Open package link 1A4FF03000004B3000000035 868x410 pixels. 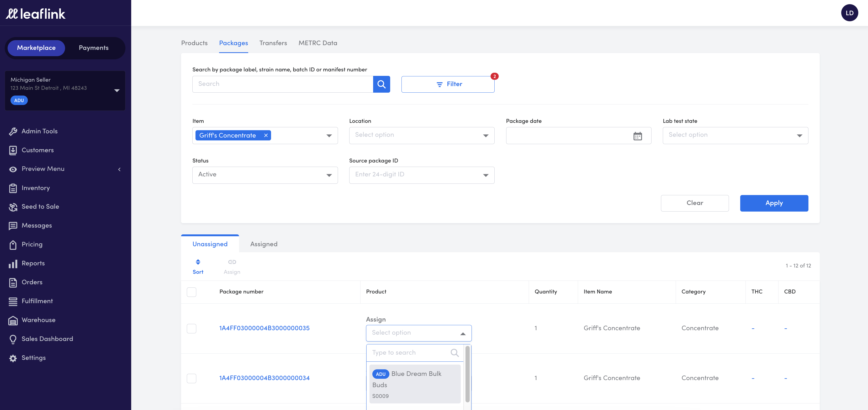click(264, 328)
